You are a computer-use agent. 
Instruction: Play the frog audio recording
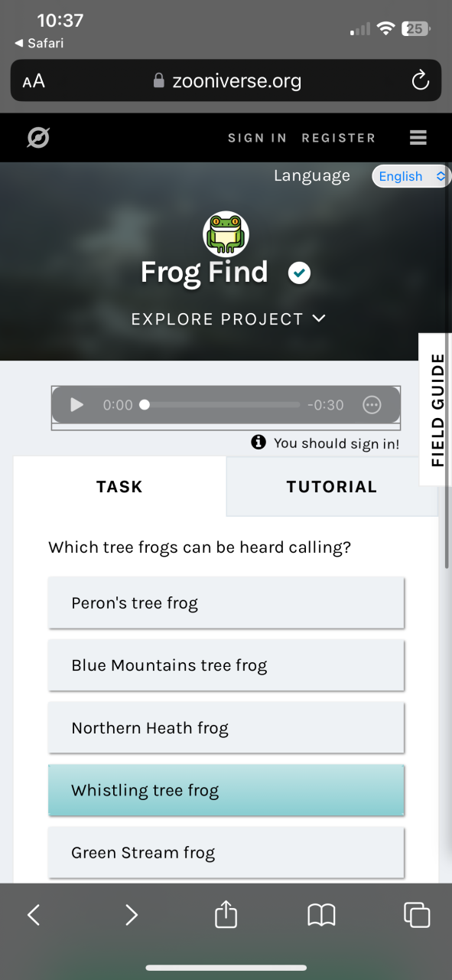(77, 405)
